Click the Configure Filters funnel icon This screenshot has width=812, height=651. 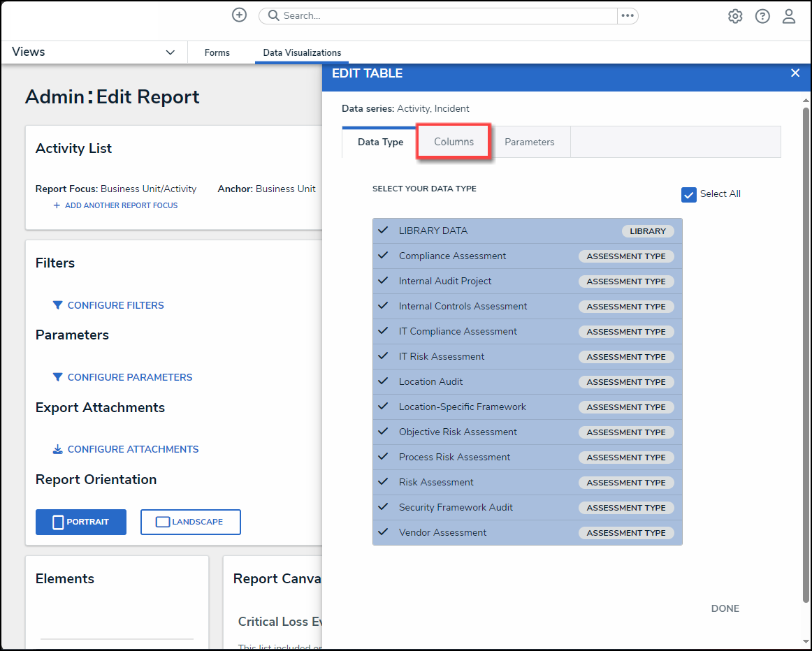(58, 305)
